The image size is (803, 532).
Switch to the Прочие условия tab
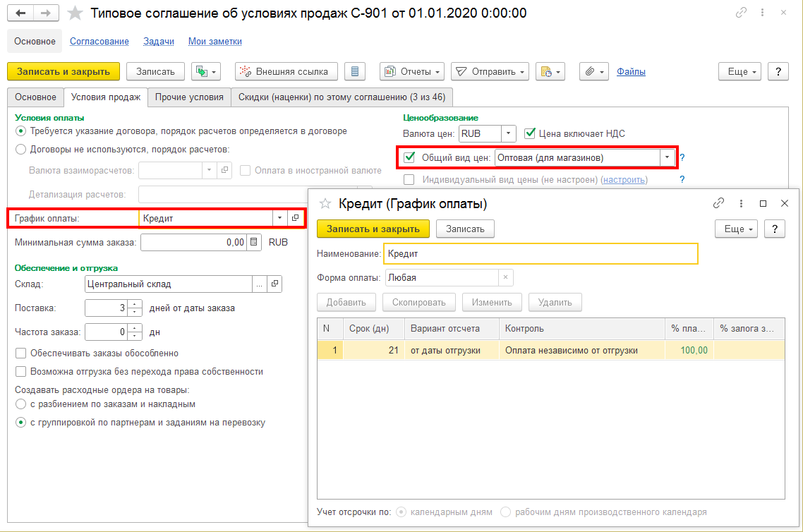click(189, 97)
